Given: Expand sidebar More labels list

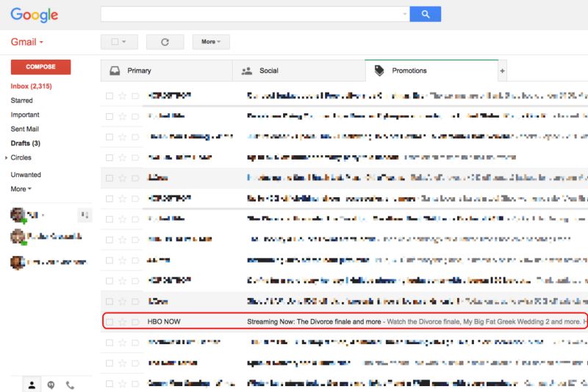Looking at the screenshot, I should pyautogui.click(x=21, y=189).
